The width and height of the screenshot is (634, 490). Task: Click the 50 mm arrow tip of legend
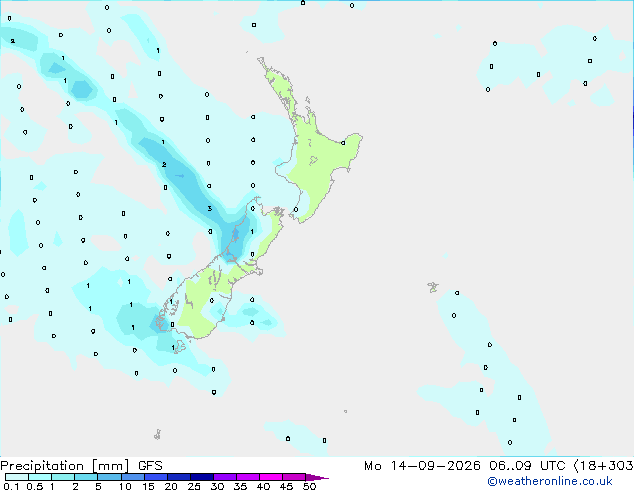click(317, 477)
